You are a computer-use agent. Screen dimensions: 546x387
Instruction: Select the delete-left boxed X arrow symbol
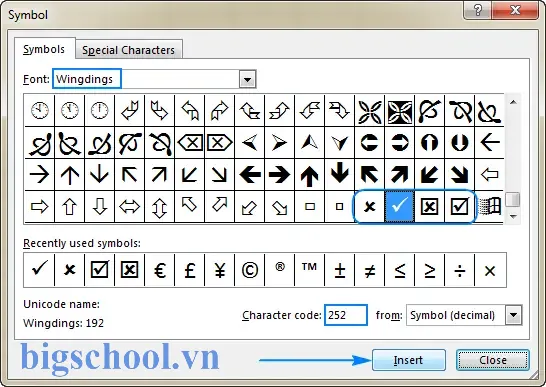point(190,142)
